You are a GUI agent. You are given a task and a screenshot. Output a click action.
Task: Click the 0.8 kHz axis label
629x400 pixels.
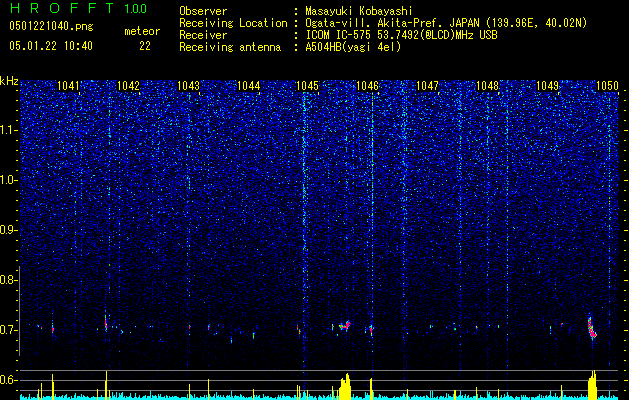click(x=8, y=280)
